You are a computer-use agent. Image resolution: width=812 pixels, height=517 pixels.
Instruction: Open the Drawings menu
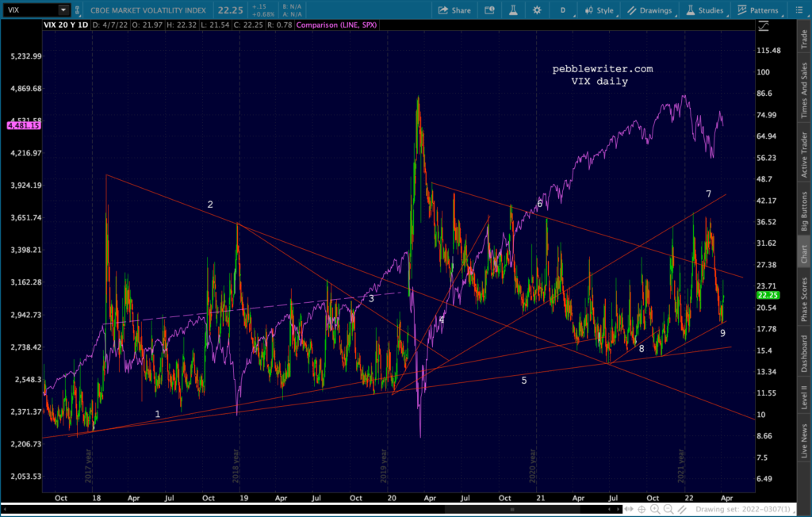point(649,10)
